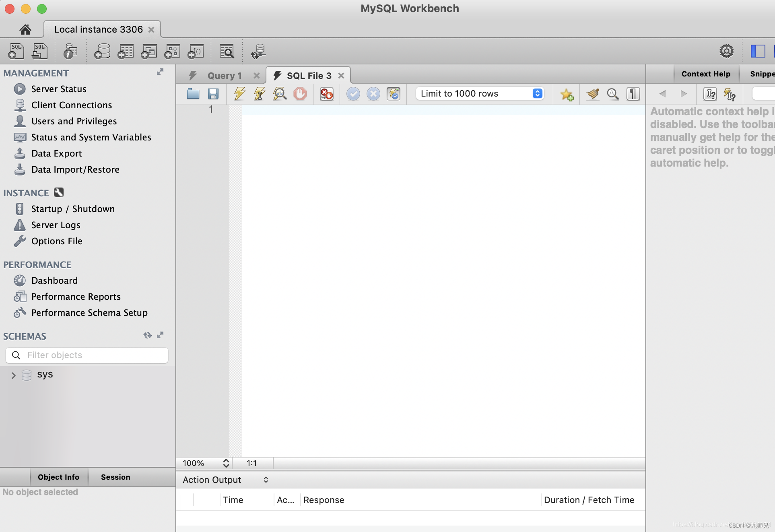Open inspector for selected object
The height and width of the screenshot is (532, 775).
coord(70,52)
